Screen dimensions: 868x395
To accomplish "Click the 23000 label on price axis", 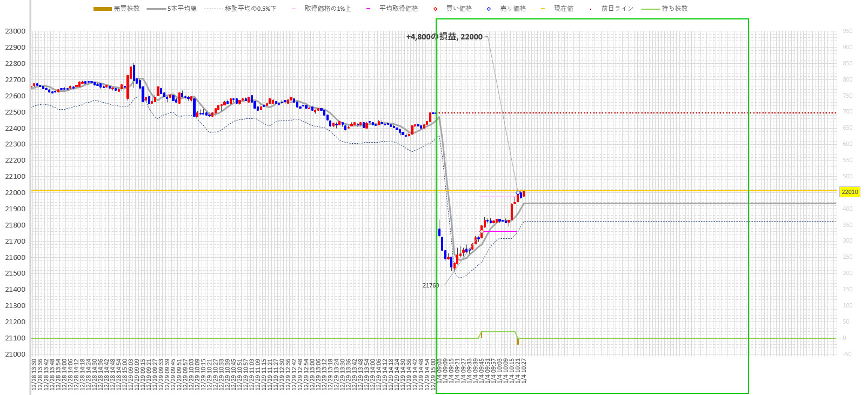I will tap(15, 31).
